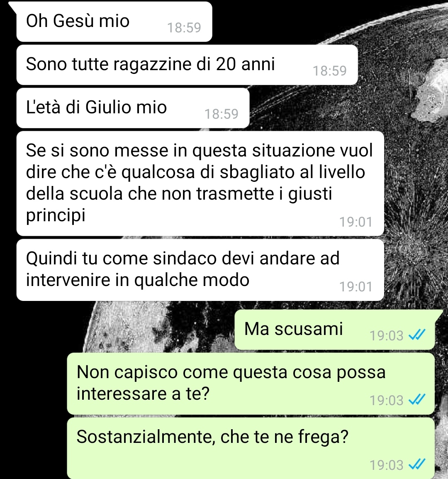Screen dimensions: 448x479
Task: Click 19:03 timestamp beside 'interessare a te?'
Action: (387, 401)
